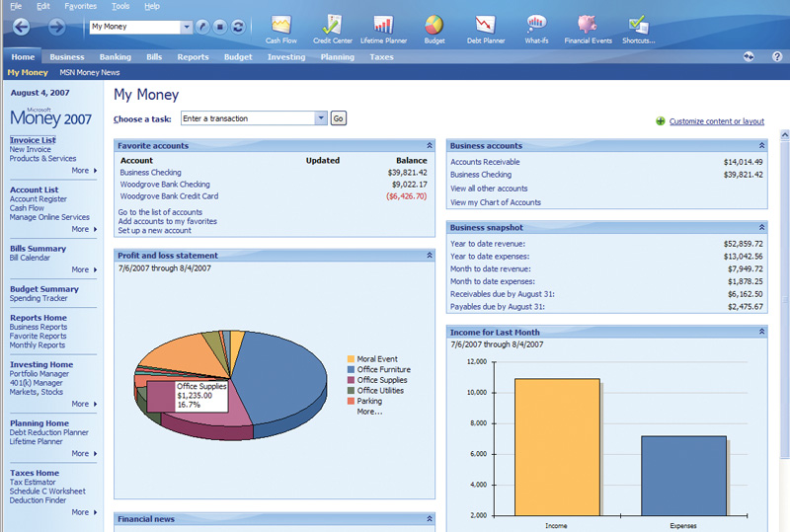Open the Choose a task dropdown

click(320, 118)
